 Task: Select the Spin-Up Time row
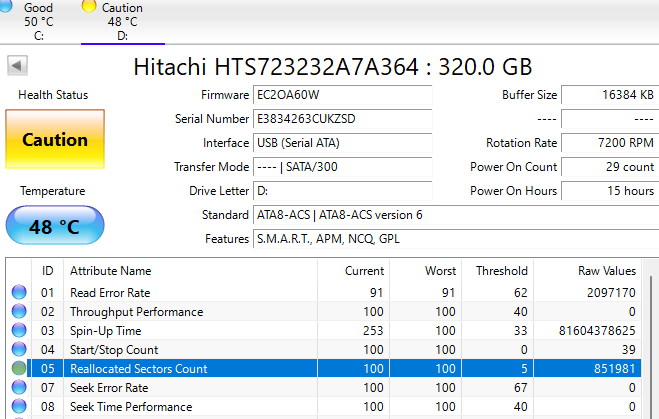point(324,330)
